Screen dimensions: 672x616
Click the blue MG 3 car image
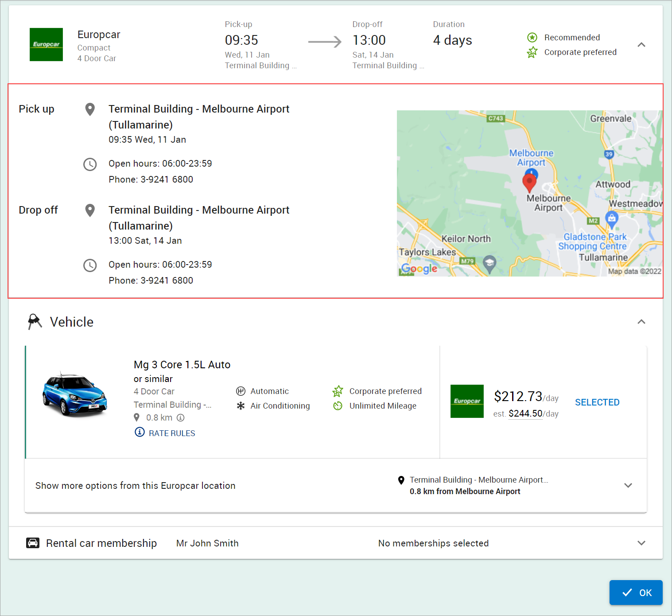(75, 394)
